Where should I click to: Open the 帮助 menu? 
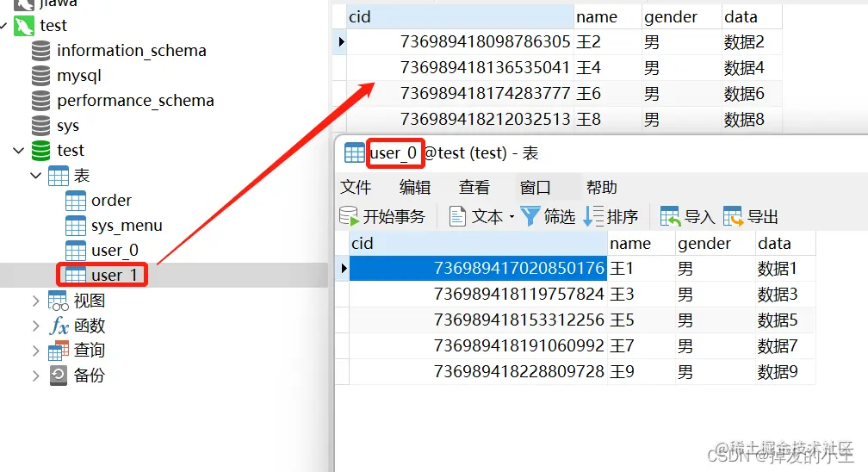point(601,187)
